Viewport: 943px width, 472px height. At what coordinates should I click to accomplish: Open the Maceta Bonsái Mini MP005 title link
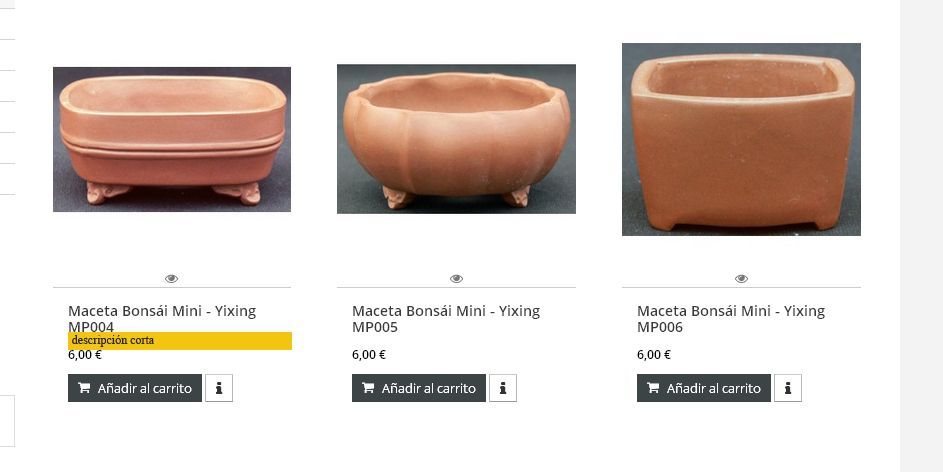coord(446,319)
